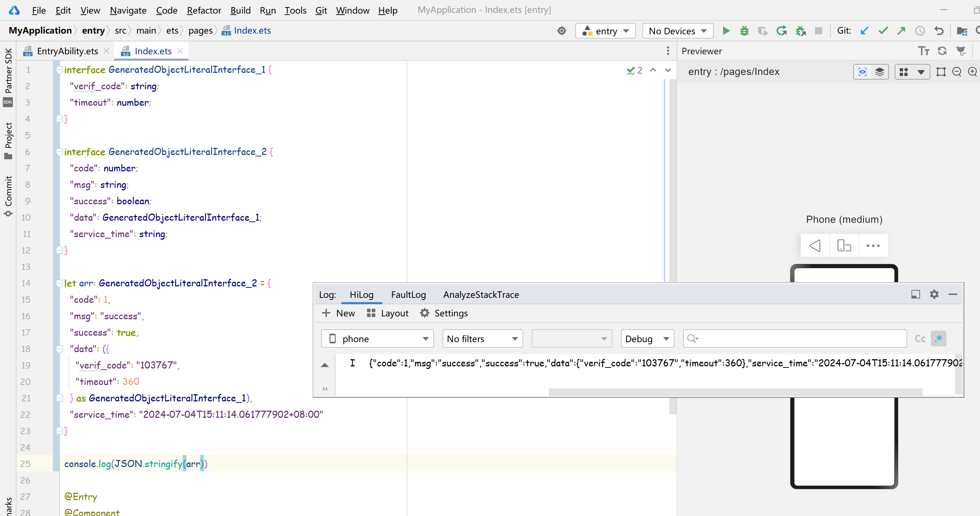This screenshot has width=980, height=516.
Task: Open the Commit tool window
Action: click(8, 196)
